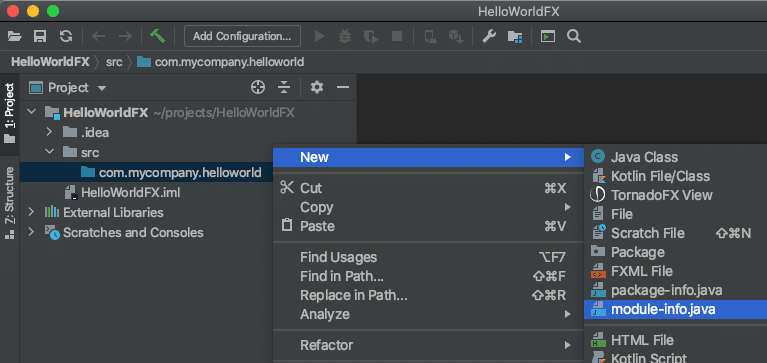Expand Scratches and Consoles node
The width and height of the screenshot is (767, 363).
(x=31, y=232)
